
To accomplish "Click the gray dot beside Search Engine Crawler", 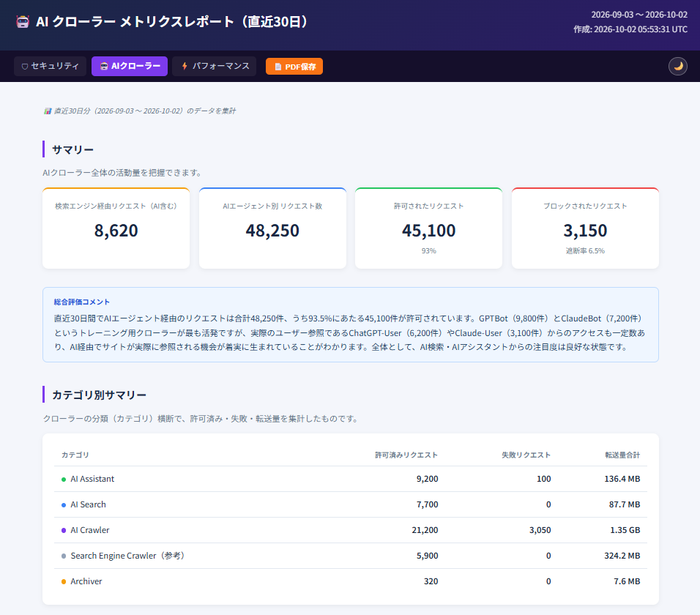I will [x=64, y=556].
